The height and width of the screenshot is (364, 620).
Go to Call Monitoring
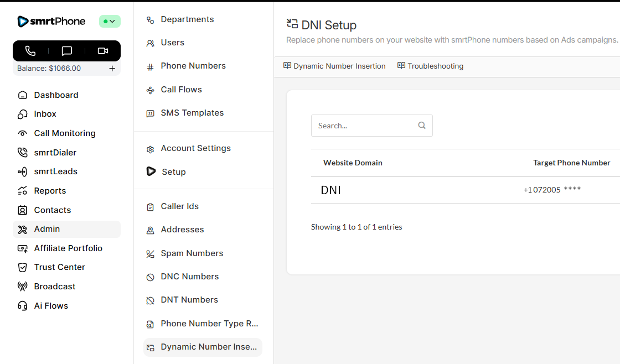point(64,133)
